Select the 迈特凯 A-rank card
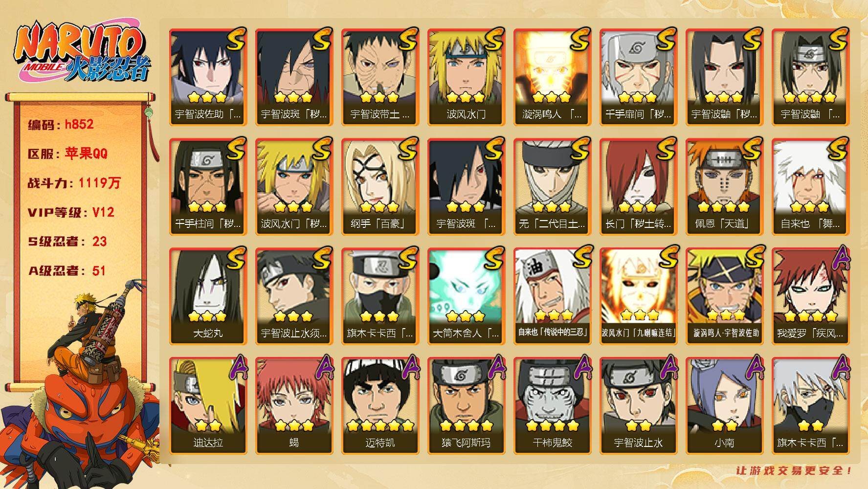Image resolution: width=868 pixels, height=489 pixels. 380,405
